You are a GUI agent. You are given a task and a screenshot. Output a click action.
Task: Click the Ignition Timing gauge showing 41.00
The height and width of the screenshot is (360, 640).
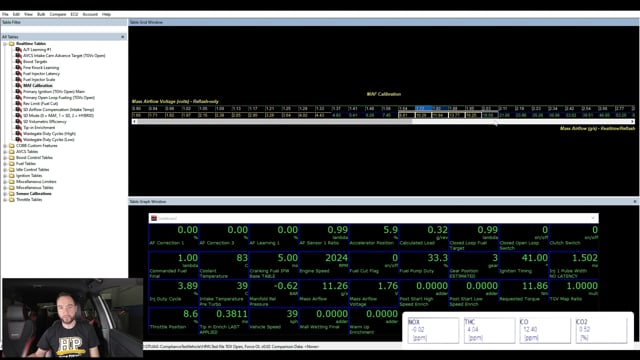coord(524,265)
